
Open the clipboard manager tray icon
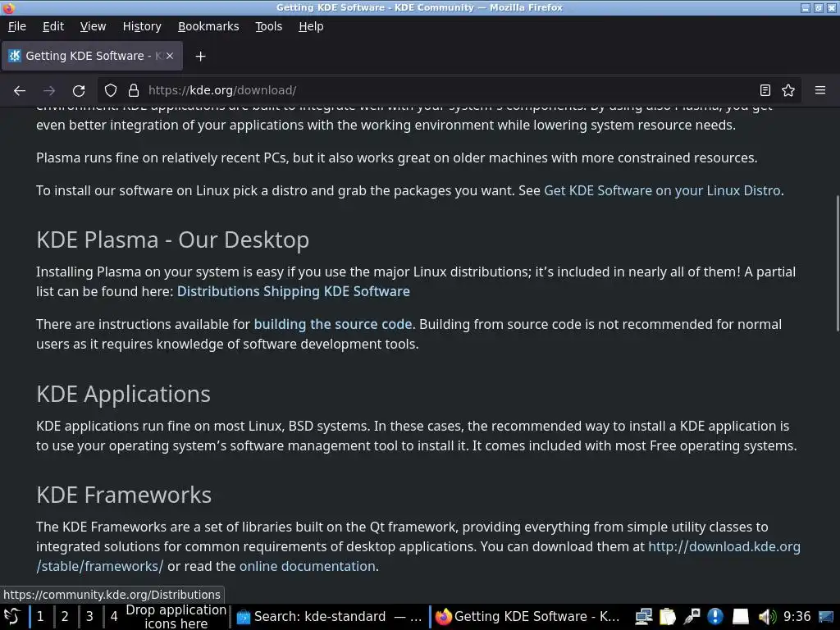[x=668, y=617]
